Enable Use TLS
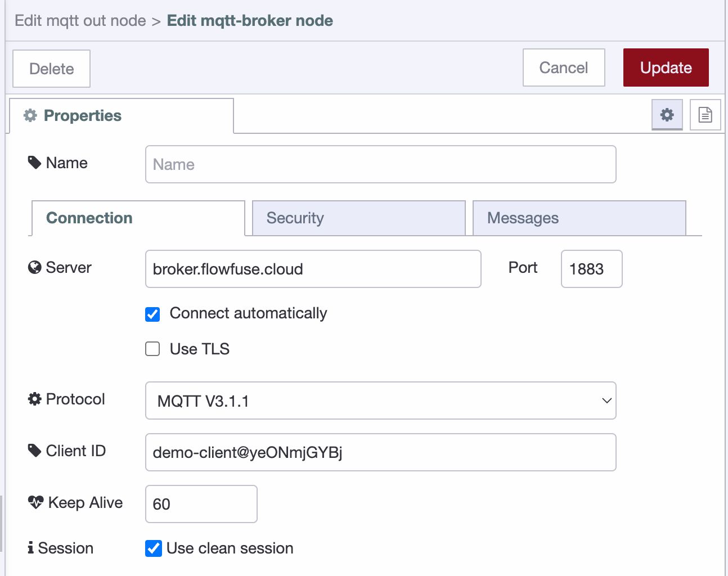728x576 pixels. 152,349
